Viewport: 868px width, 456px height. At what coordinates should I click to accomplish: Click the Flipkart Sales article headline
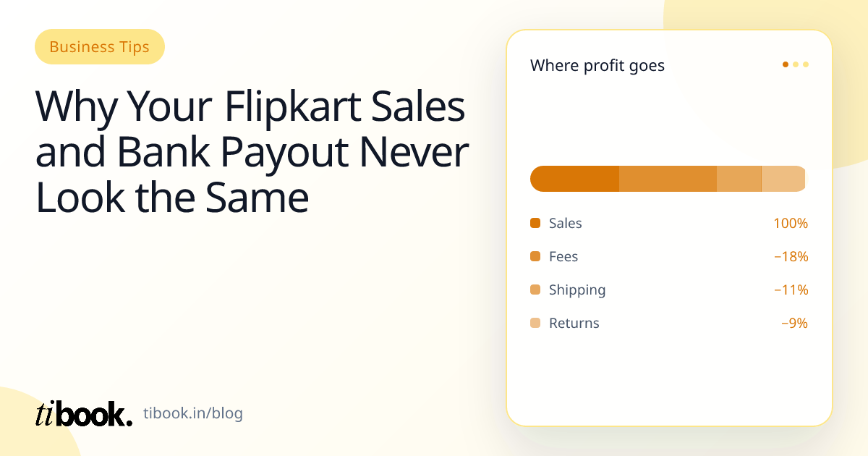[252, 152]
